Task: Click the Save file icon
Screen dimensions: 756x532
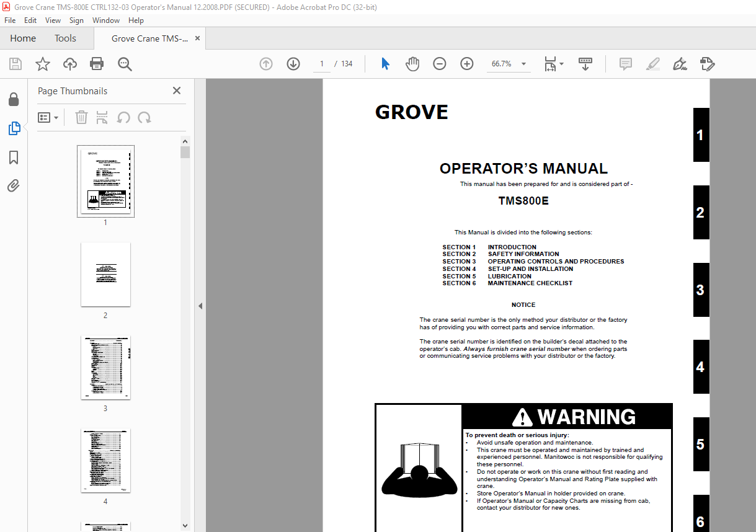Action: pyautogui.click(x=16, y=64)
